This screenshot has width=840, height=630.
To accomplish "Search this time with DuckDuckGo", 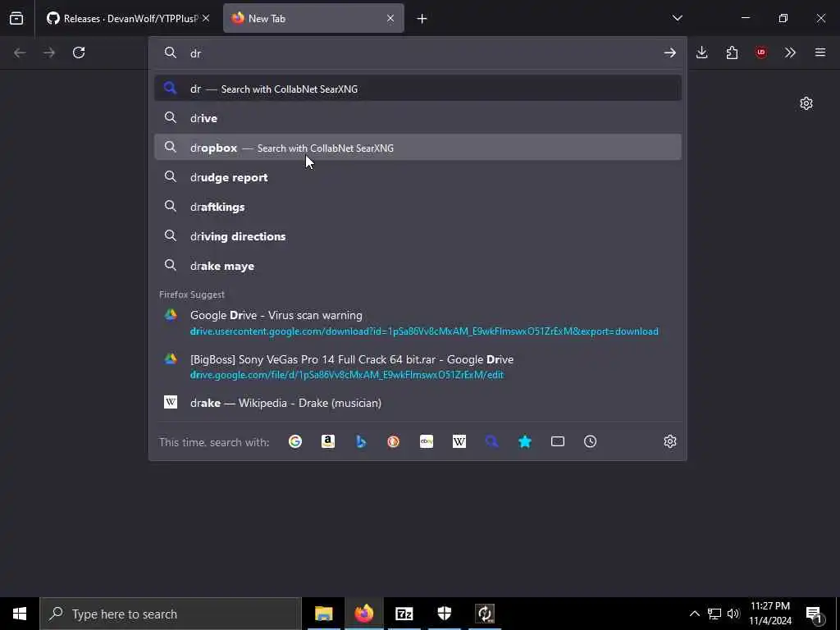I will [394, 441].
